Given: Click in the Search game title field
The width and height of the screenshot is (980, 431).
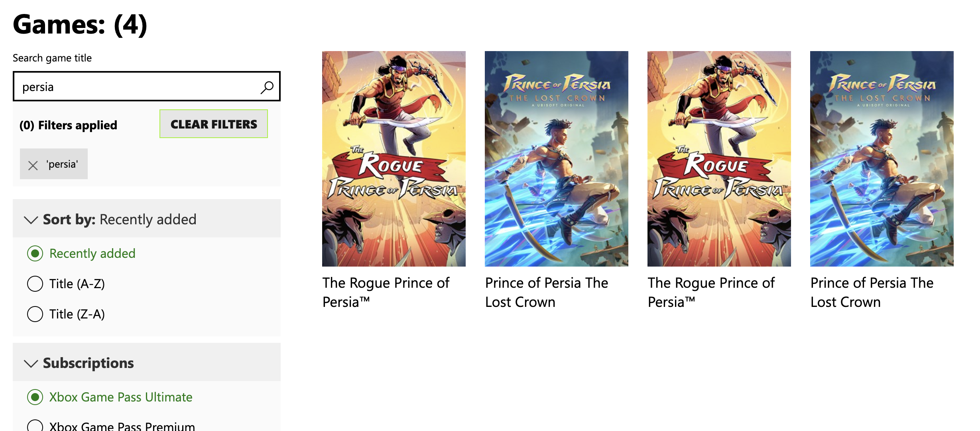Looking at the screenshot, I should [x=136, y=87].
